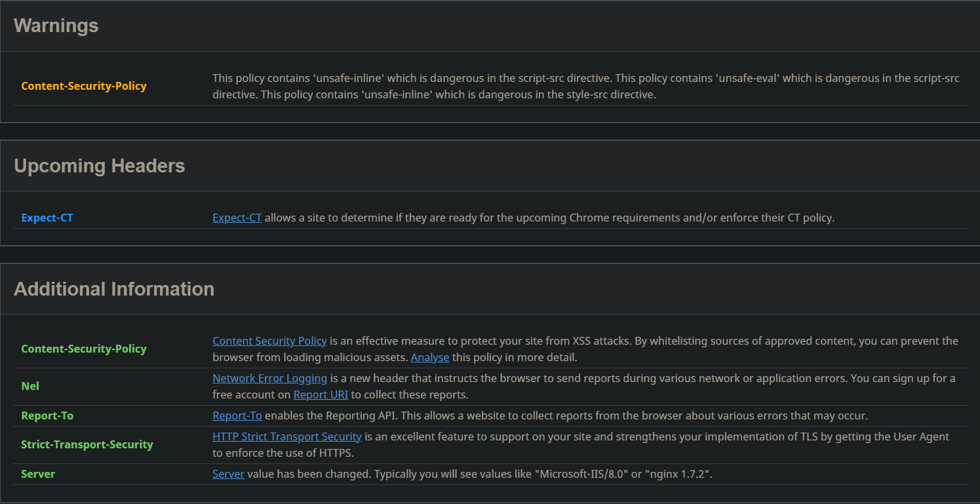Click the Server header name label
980x504 pixels.
[38, 473]
